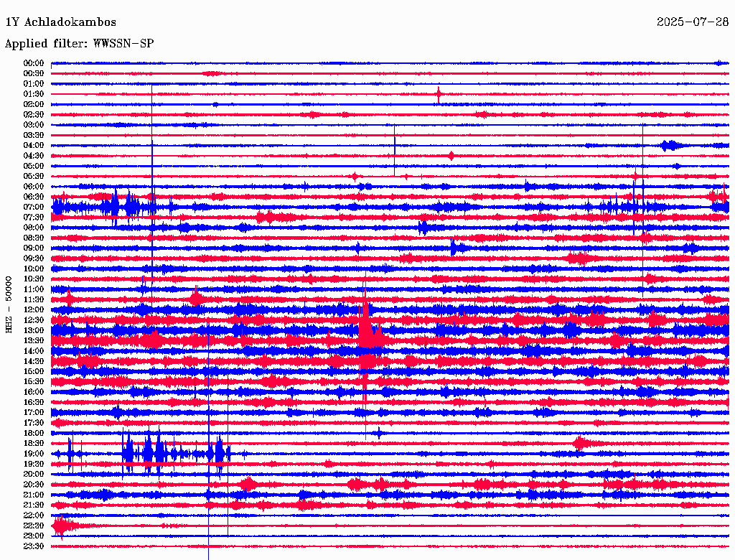Viewport: 735px width, 560px height.
Task: Click the 11:00 time label
Action: click(x=34, y=289)
